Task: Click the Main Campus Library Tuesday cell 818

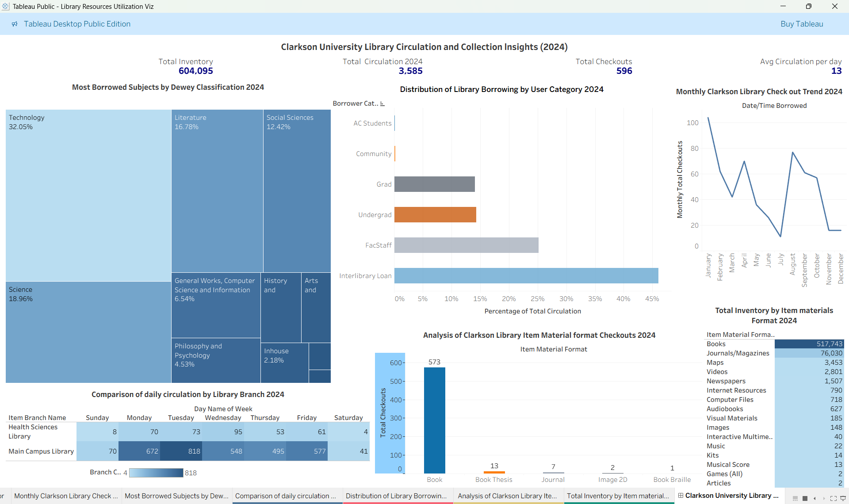Action: tap(181, 451)
